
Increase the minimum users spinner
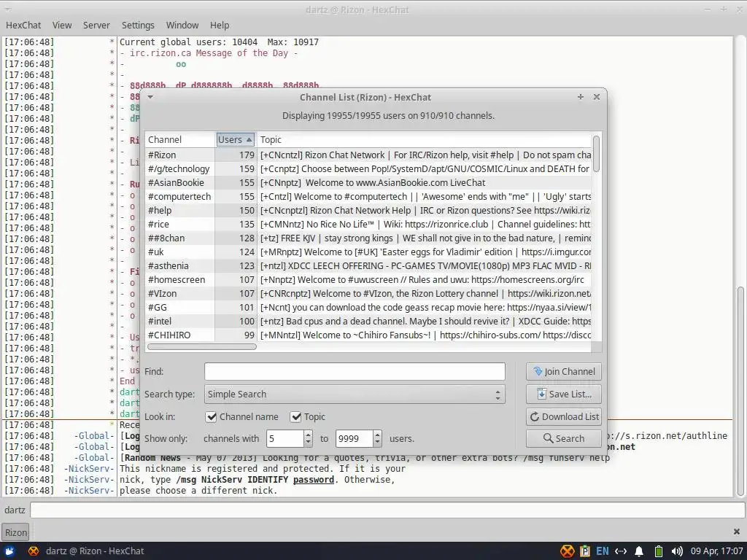click(309, 434)
